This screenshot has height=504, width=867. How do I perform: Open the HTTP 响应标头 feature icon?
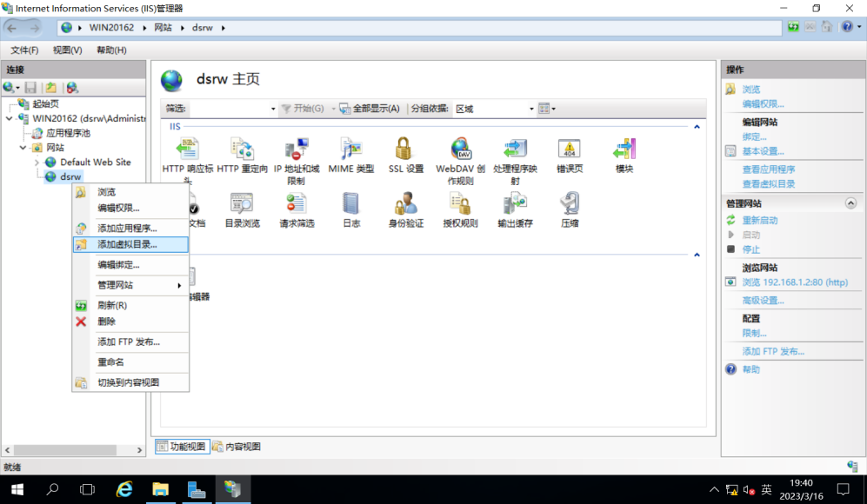pyautogui.click(x=188, y=149)
